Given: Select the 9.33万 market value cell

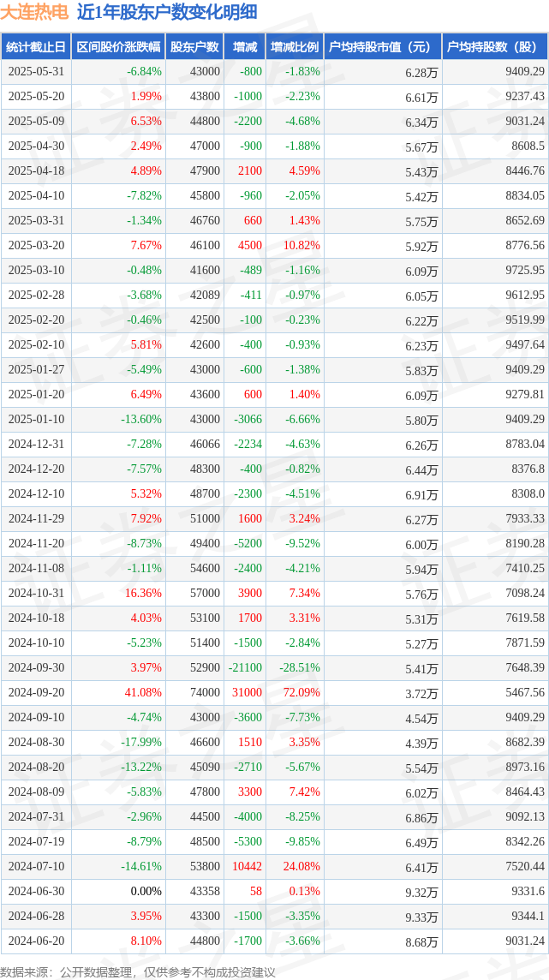Looking at the screenshot, I should coord(421,917).
